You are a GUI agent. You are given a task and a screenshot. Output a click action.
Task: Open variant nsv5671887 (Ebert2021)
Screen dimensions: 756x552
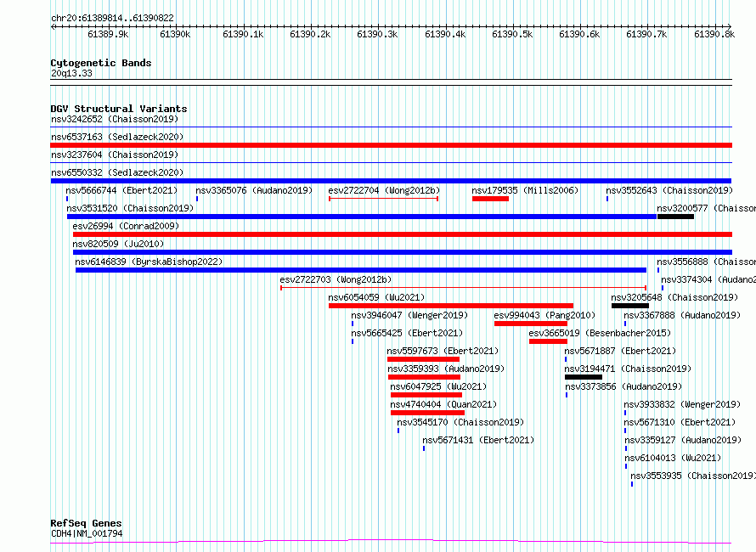point(620,351)
